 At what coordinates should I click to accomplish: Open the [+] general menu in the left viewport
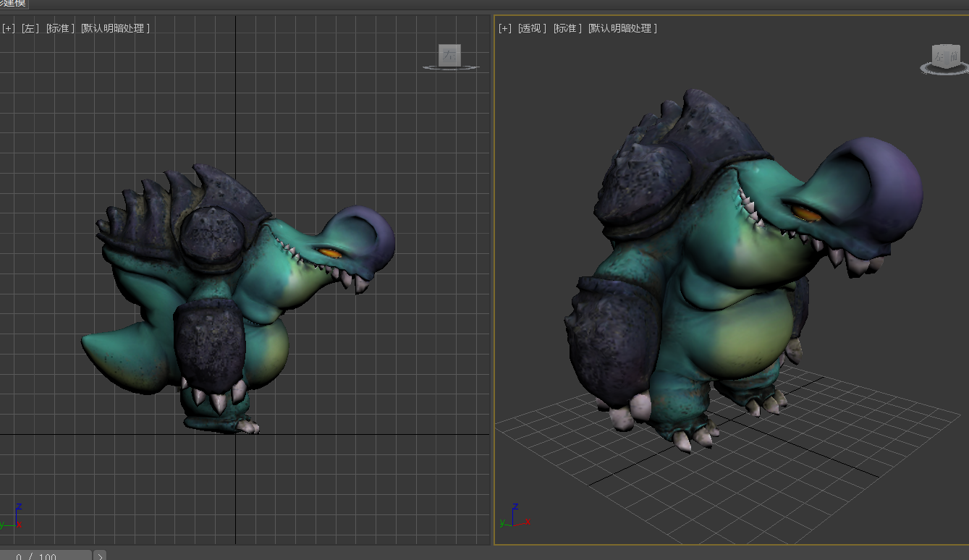click(8, 28)
